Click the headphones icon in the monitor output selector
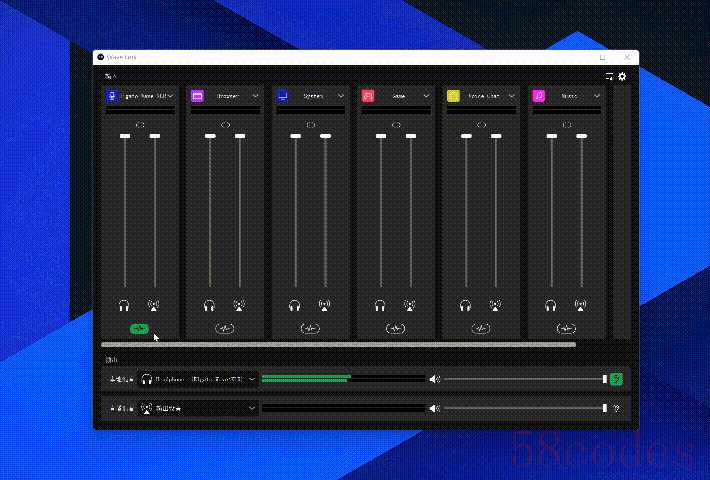This screenshot has width=710, height=480. coord(146,379)
